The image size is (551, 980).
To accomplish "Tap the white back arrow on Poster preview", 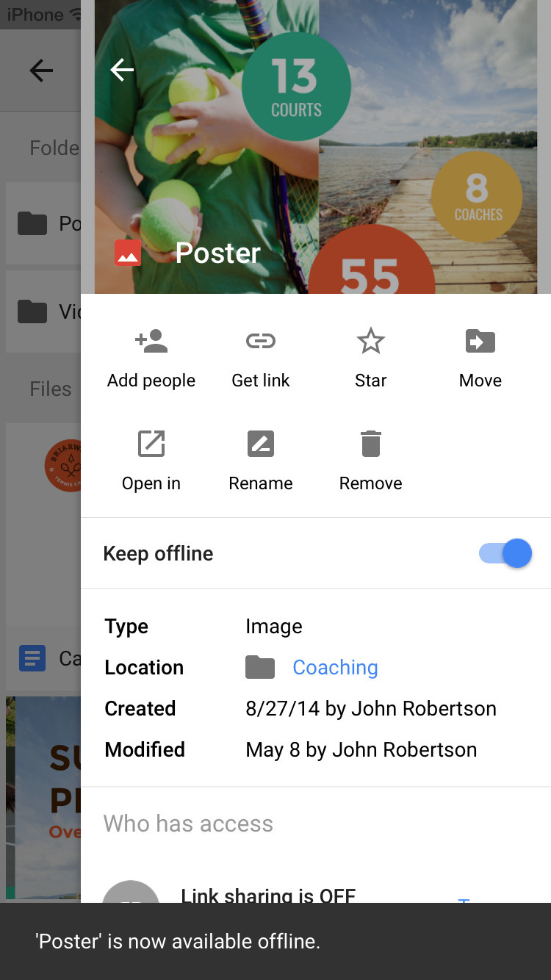I will point(122,71).
